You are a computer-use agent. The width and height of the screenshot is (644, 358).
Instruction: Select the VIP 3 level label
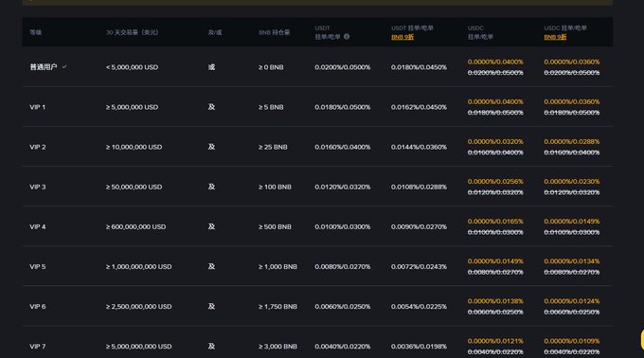coord(38,187)
